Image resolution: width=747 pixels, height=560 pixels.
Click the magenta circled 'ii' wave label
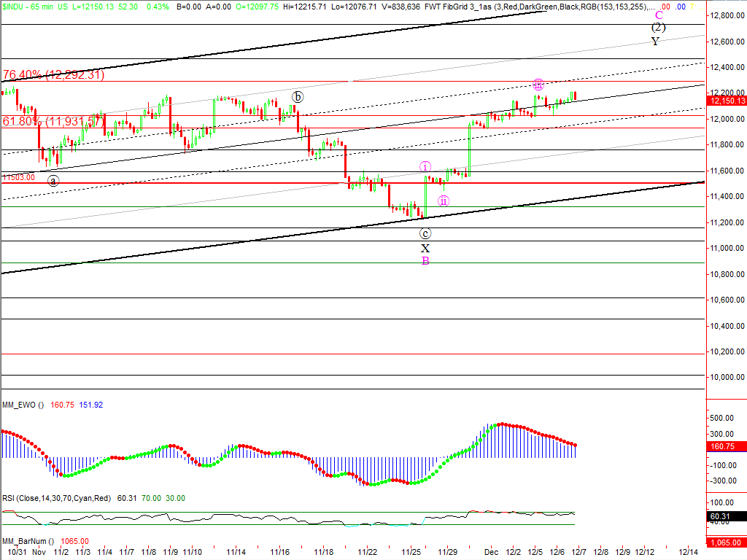click(x=444, y=201)
